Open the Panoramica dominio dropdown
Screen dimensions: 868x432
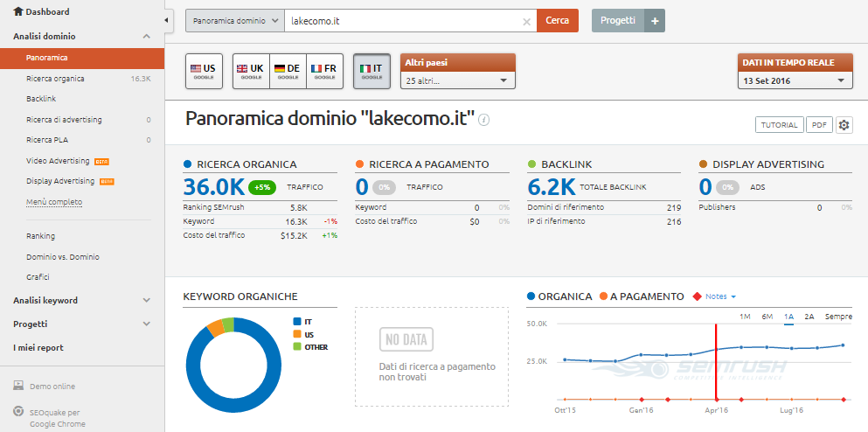coord(235,20)
